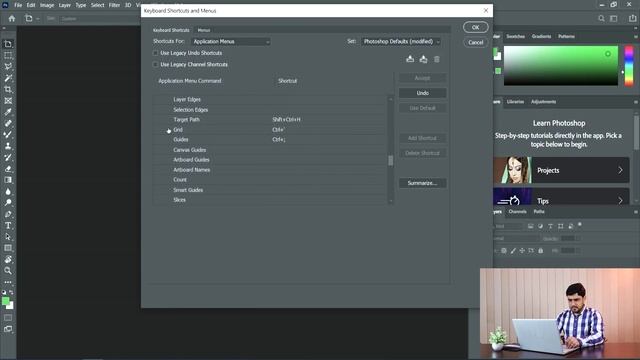This screenshot has height=360, width=640.
Task: Click the Home icon in options bar
Action: (x=12, y=18)
